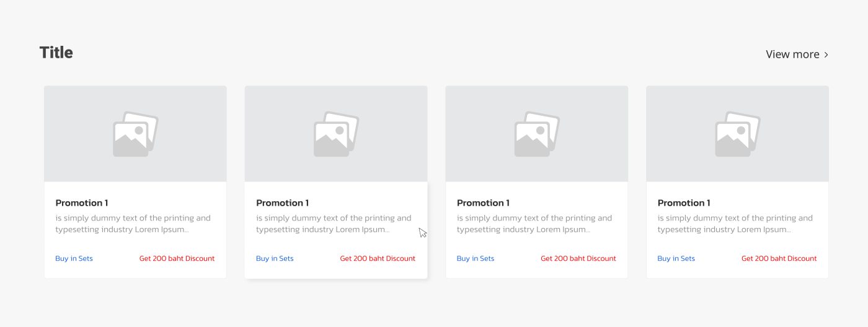Select the third card's Promotion 1 heading

pyautogui.click(x=484, y=203)
